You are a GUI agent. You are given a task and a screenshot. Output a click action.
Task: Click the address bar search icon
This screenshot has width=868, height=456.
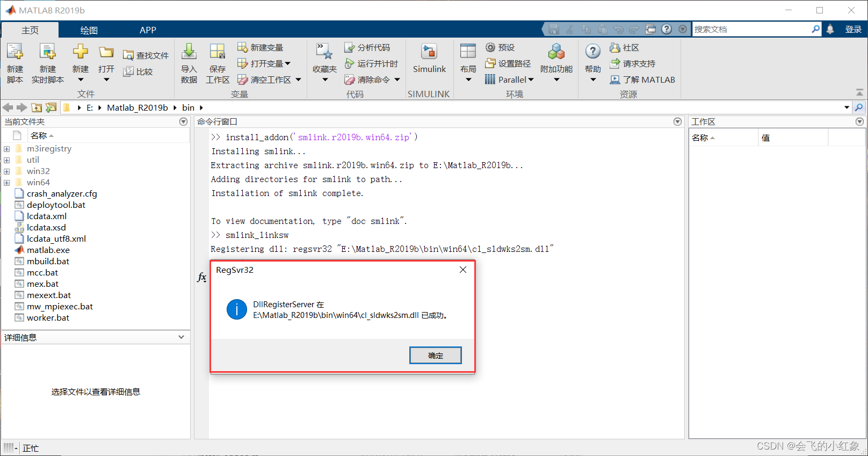tap(859, 107)
